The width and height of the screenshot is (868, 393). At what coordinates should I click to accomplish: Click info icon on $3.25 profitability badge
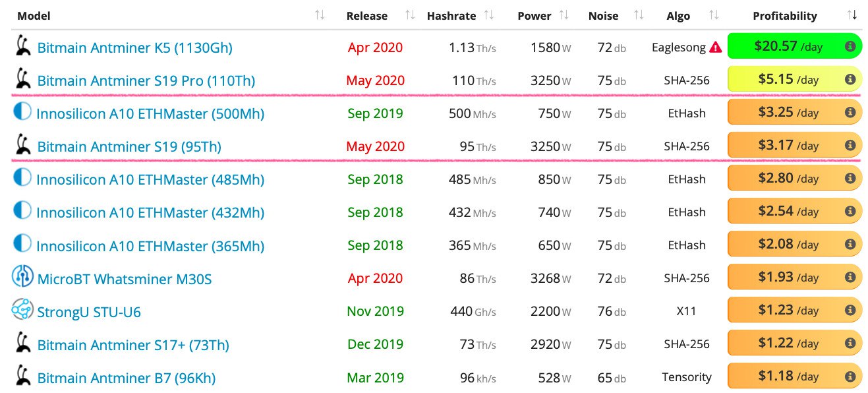point(850,113)
